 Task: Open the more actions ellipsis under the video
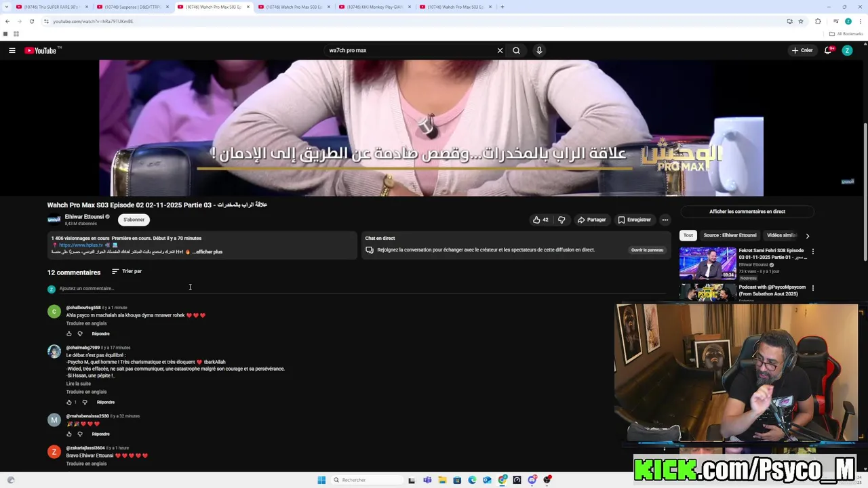(x=665, y=220)
